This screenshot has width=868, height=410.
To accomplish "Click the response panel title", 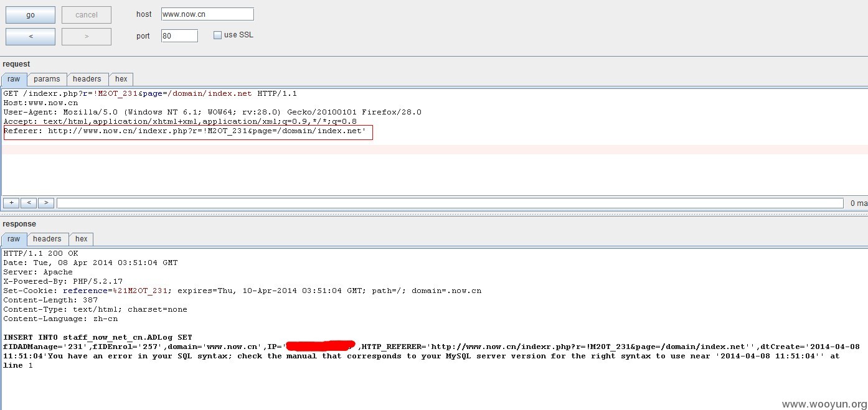I will tap(19, 224).
